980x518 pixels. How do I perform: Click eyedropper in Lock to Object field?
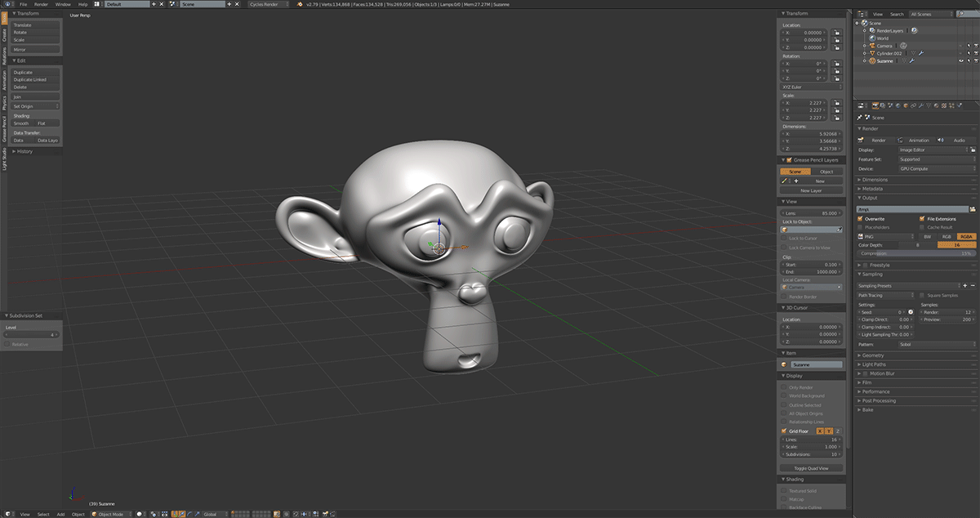tap(838, 230)
